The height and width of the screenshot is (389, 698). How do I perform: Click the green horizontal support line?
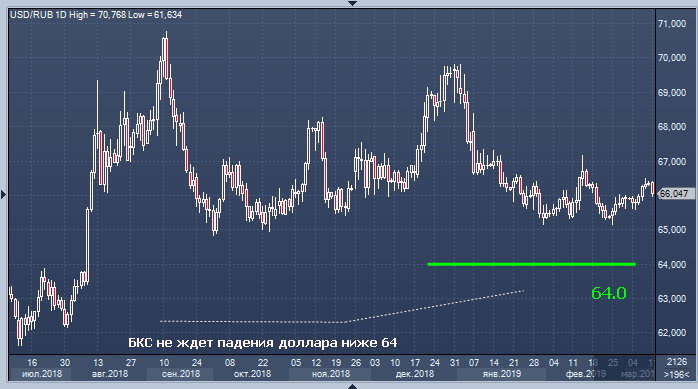(532, 264)
